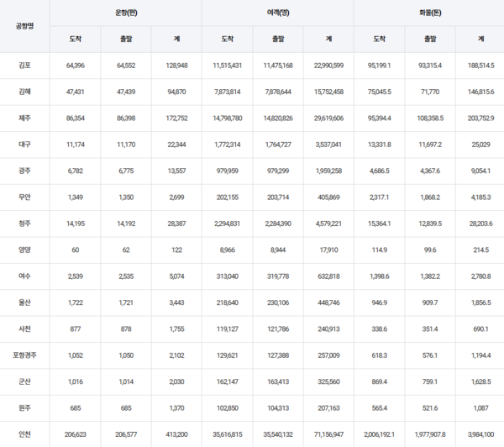Select the 제주 airport row label

click(24, 118)
